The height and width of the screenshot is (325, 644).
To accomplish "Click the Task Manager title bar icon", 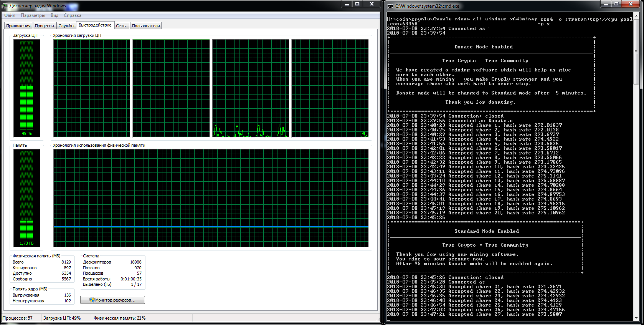I will click(5, 6).
